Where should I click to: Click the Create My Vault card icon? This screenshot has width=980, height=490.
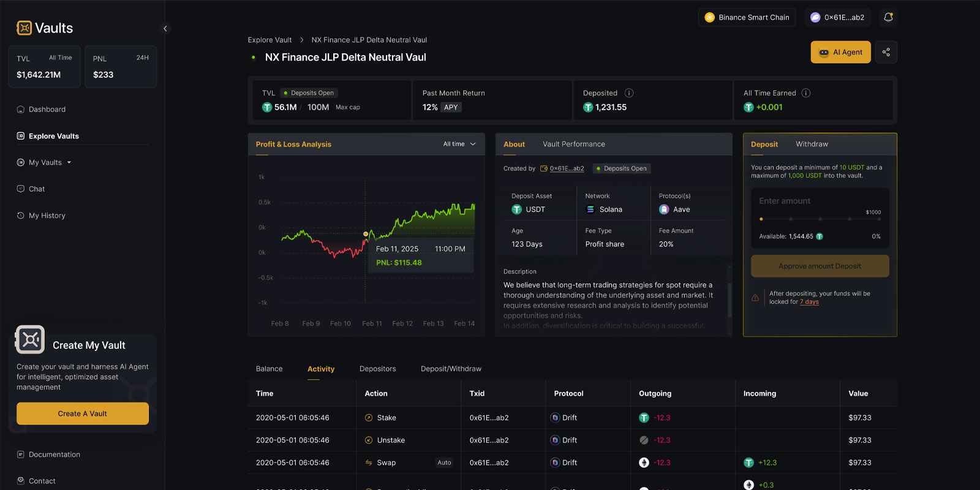point(30,339)
